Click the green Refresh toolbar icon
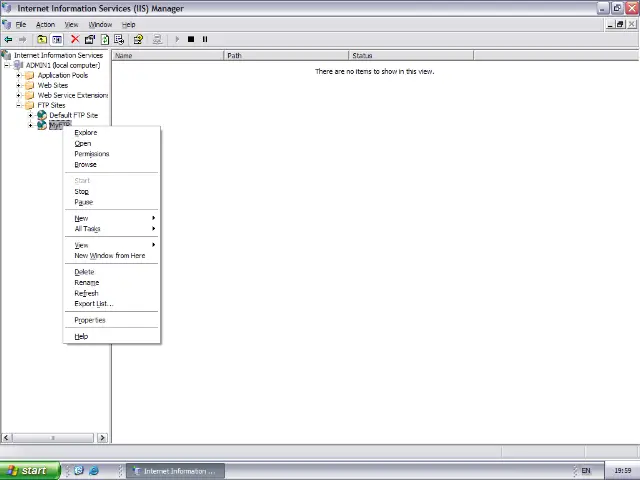 tap(105, 39)
